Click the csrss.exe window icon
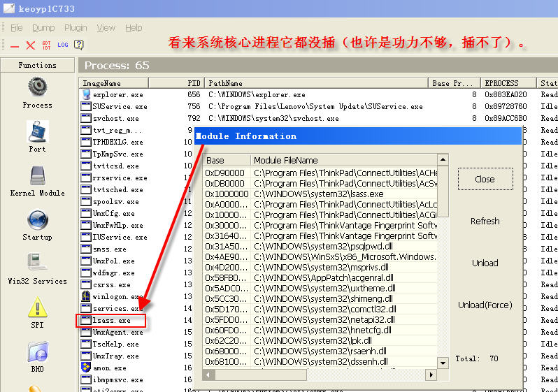 (86, 284)
